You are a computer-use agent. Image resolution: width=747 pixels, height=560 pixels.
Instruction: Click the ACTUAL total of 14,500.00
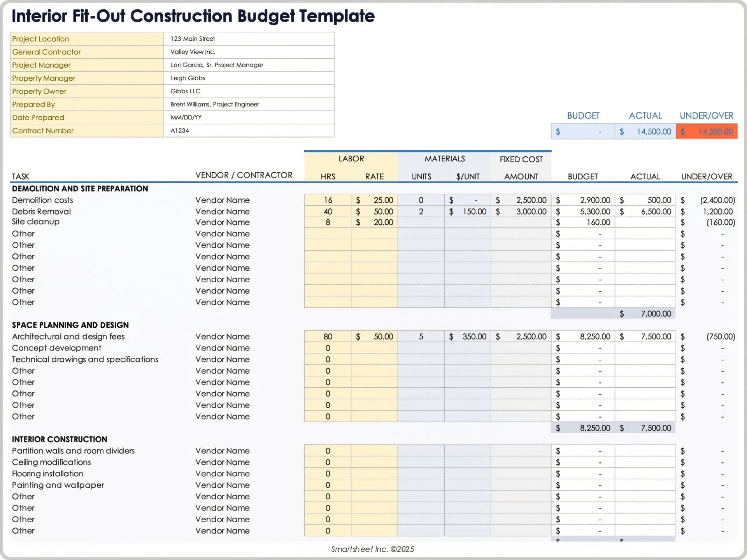[645, 131]
